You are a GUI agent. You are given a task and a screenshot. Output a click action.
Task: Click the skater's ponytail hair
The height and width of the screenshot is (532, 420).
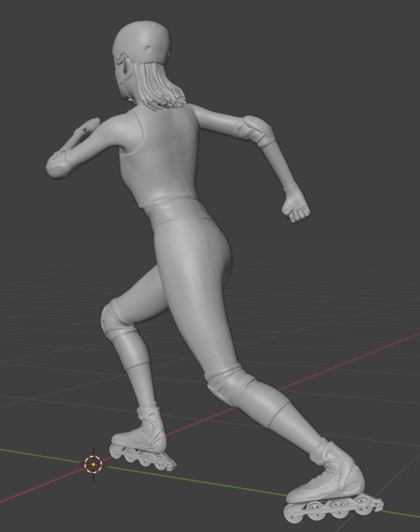point(159,87)
